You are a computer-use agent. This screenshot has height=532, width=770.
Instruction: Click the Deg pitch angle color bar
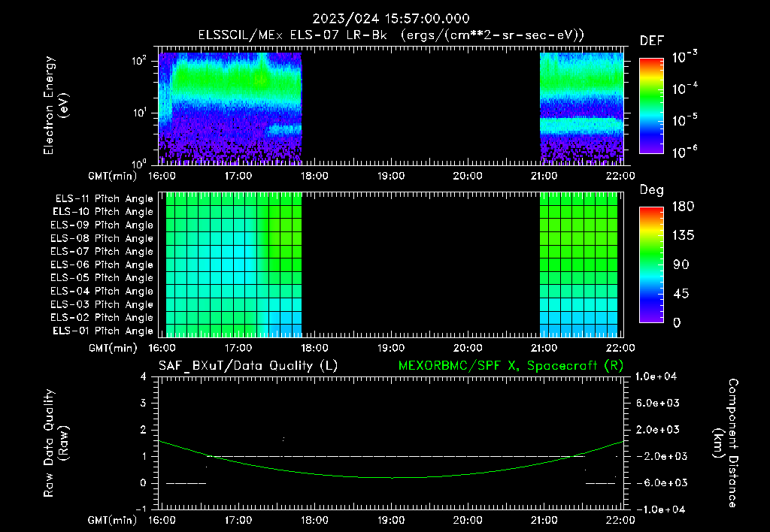click(x=651, y=265)
